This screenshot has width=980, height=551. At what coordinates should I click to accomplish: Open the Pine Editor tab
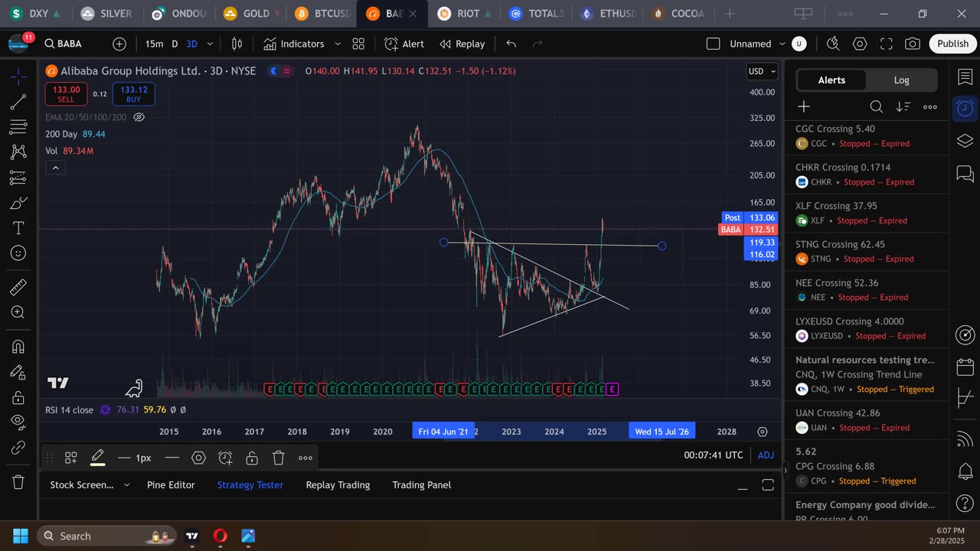pyautogui.click(x=171, y=484)
